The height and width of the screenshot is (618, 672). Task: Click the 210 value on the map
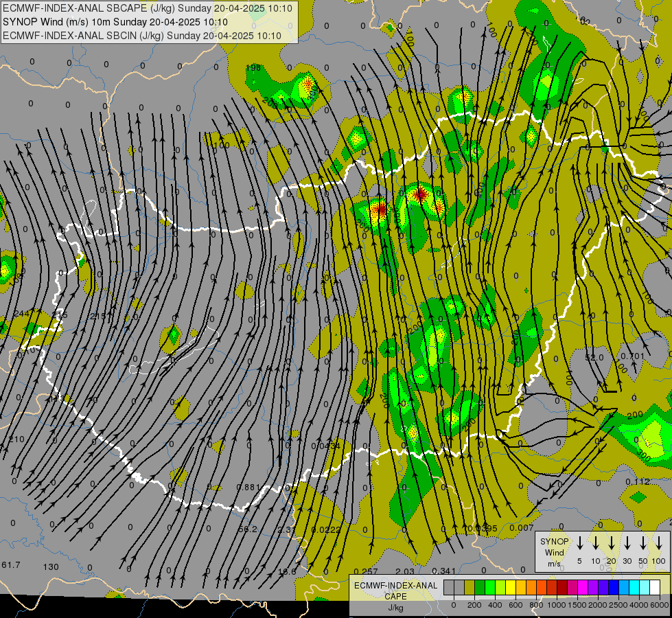coord(16,439)
